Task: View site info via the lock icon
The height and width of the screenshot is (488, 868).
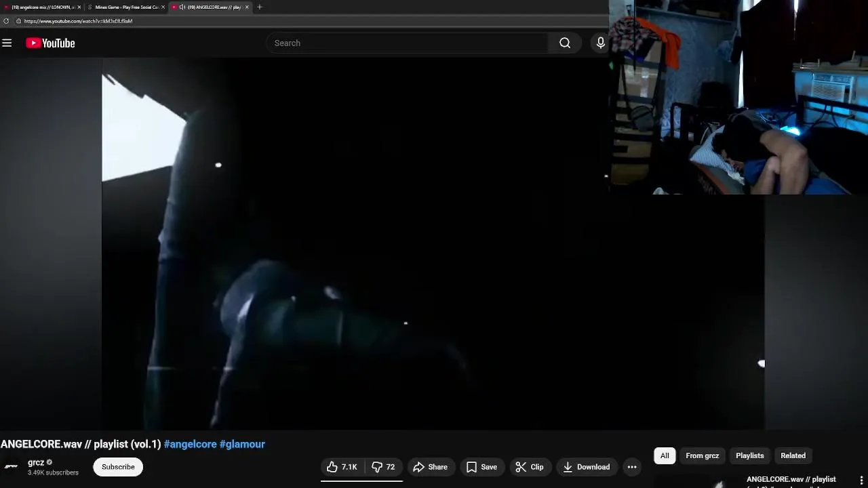Action: 19,21
